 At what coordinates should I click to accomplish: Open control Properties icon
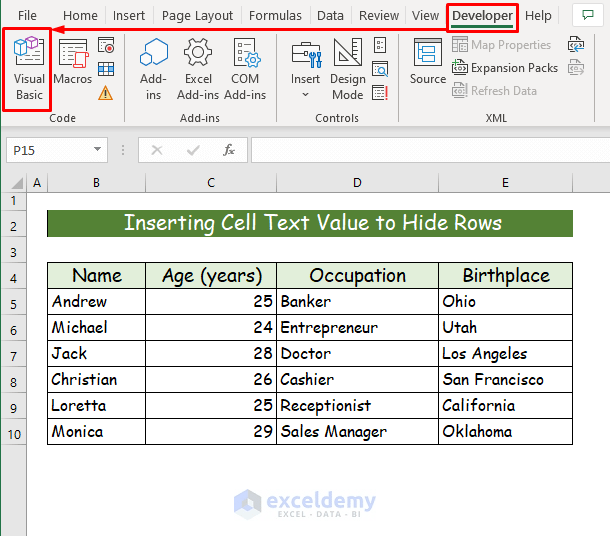click(x=380, y=45)
